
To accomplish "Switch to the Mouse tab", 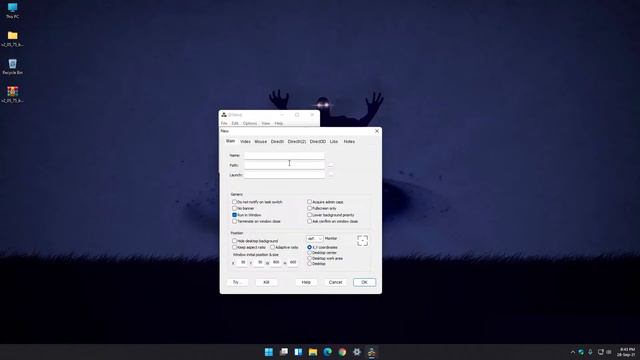I will pos(260,142).
